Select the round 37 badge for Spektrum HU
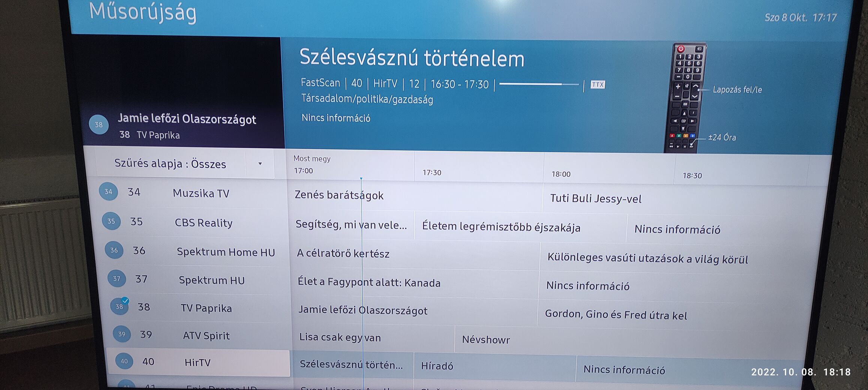This screenshot has width=868, height=390. (x=117, y=278)
